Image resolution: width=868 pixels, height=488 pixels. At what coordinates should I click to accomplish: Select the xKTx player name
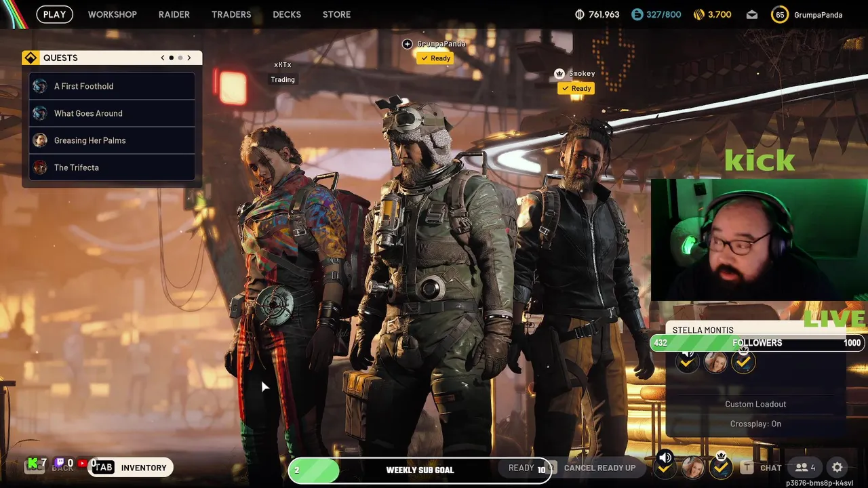point(283,64)
